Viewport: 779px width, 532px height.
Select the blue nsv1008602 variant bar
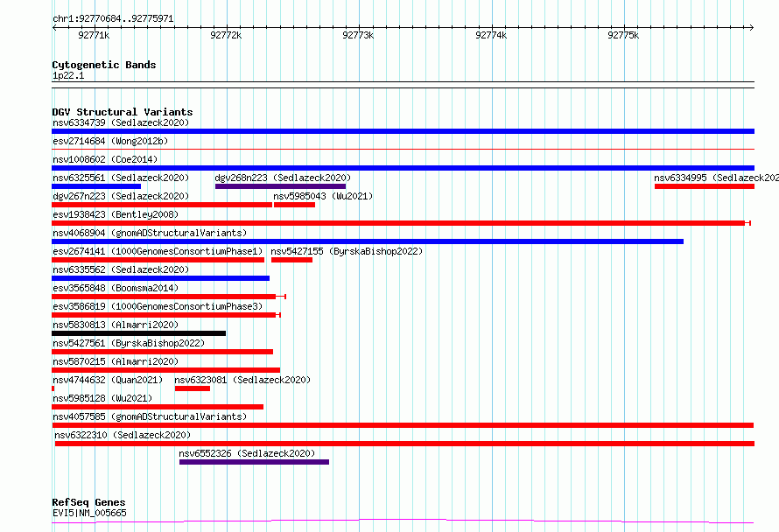(403, 168)
